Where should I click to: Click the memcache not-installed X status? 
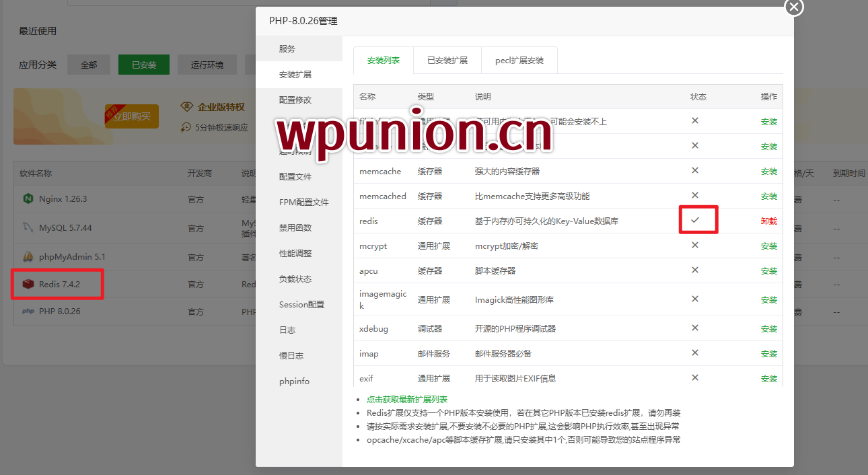pos(695,170)
